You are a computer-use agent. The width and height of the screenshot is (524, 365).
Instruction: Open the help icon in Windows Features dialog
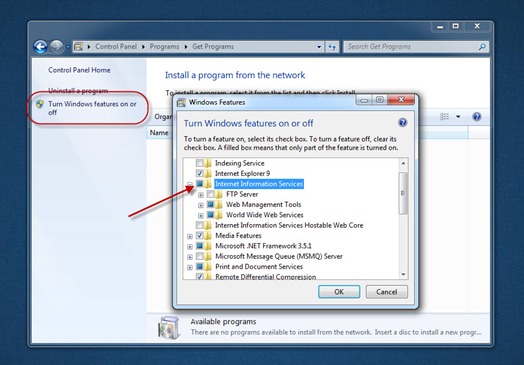click(402, 123)
